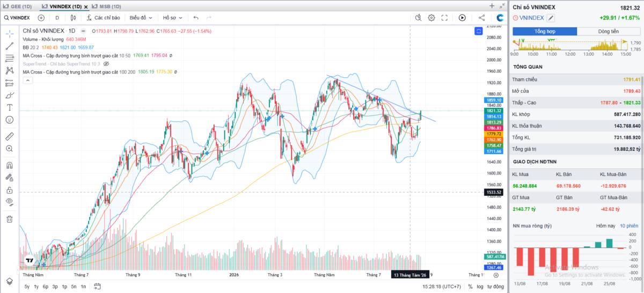Set chart range to 1n
Viewport: 644px width, 293px height.
point(83,287)
